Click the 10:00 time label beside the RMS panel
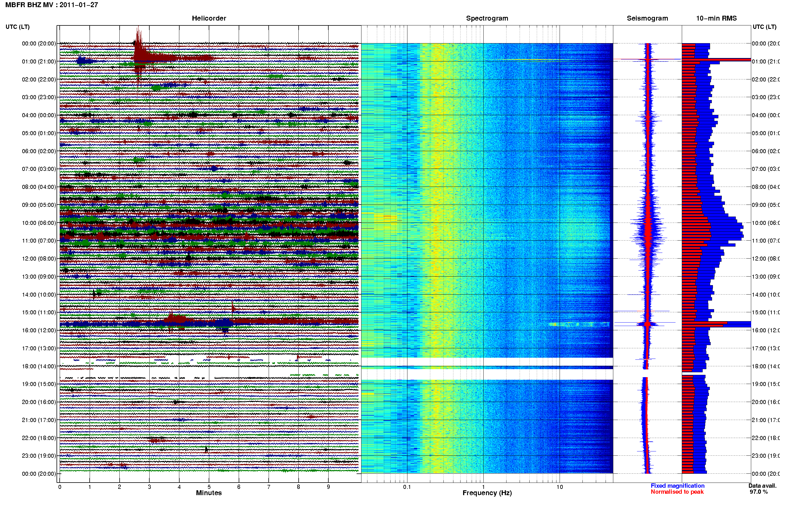The width and height of the screenshot is (812, 508). tap(766, 223)
